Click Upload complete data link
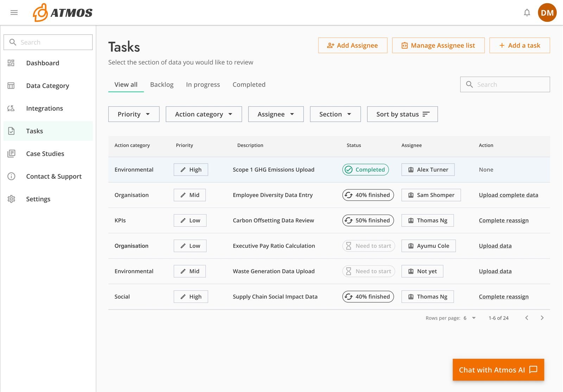Screen dimensions: 563x392 click(508, 195)
